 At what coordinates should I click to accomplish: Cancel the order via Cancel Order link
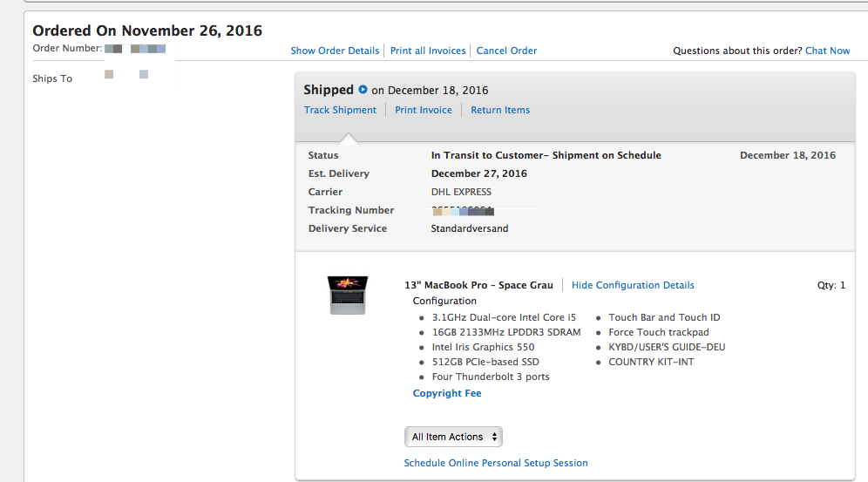click(x=506, y=51)
